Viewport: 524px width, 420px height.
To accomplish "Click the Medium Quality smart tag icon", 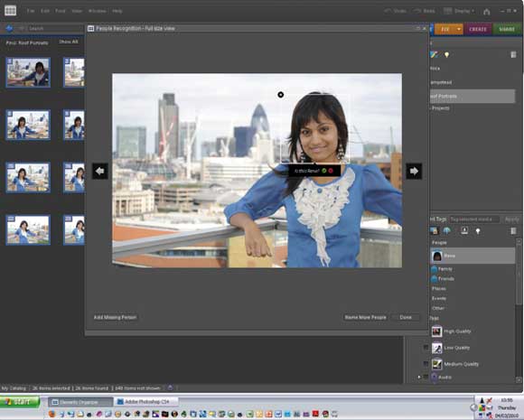I will click(436, 364).
